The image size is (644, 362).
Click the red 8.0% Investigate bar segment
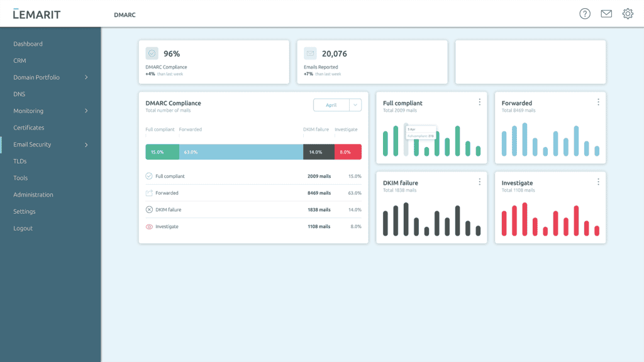tap(348, 152)
